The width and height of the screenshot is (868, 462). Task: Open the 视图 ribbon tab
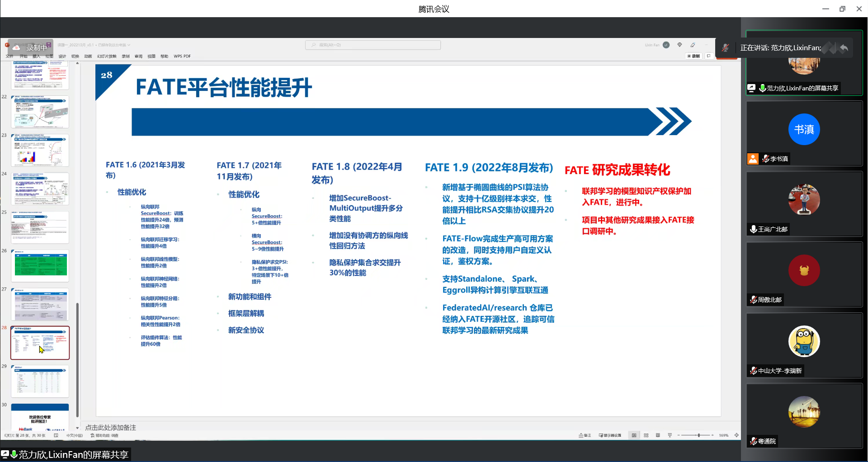[x=151, y=57]
